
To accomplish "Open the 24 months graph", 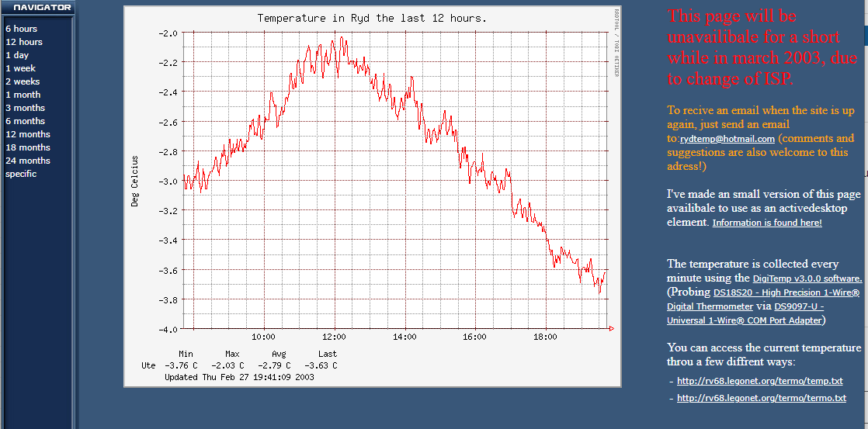I will tap(27, 161).
